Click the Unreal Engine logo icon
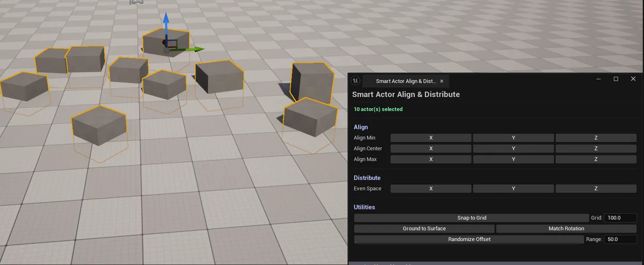The image size is (644, 265). 356,81
